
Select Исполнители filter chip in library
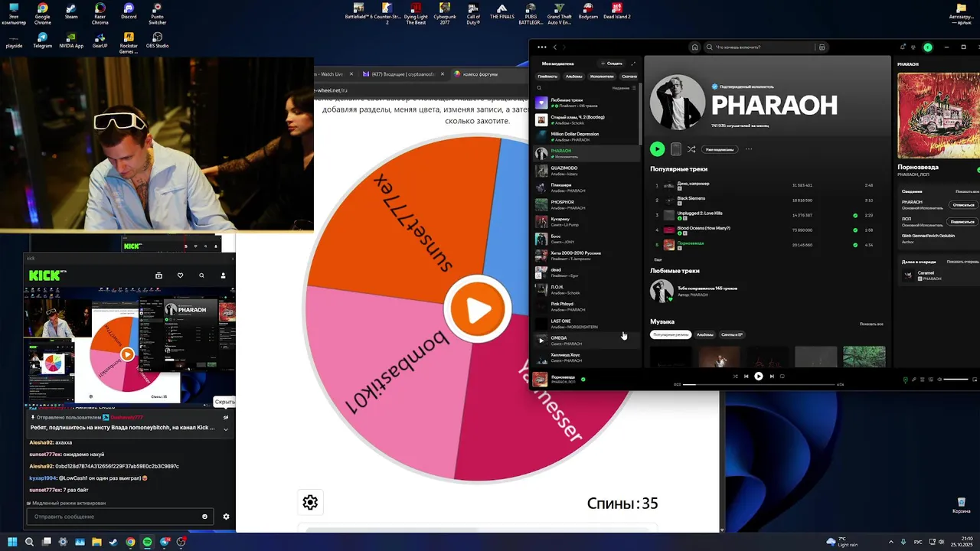(602, 77)
